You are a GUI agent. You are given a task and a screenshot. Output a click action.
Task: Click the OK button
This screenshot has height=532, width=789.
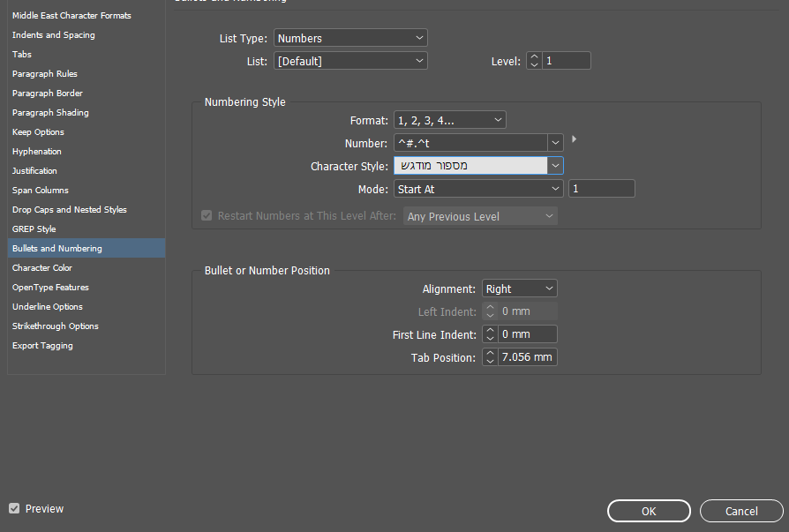point(649,511)
